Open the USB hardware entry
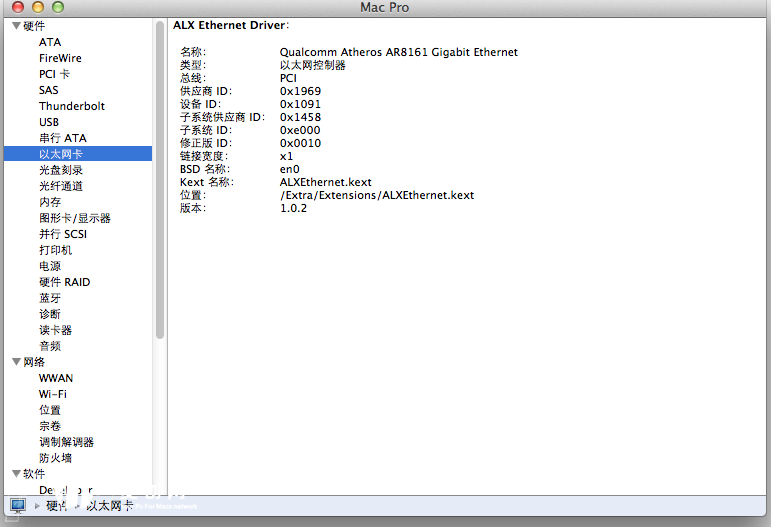The height and width of the screenshot is (527, 771). 49,122
